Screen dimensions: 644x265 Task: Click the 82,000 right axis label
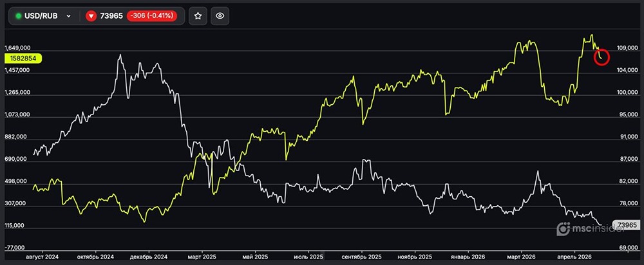(x=628, y=181)
